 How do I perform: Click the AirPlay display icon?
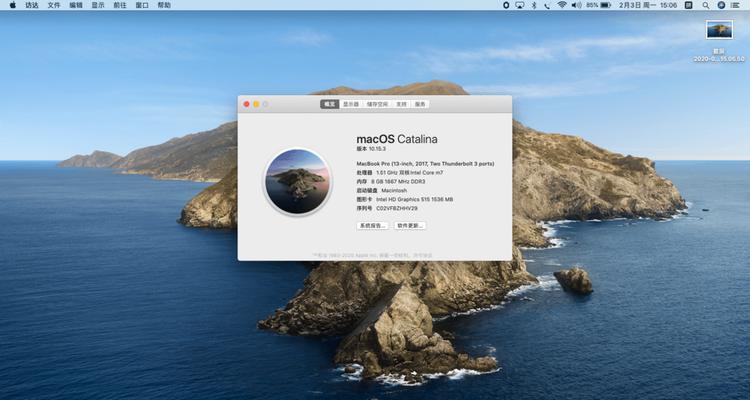pos(520,5)
